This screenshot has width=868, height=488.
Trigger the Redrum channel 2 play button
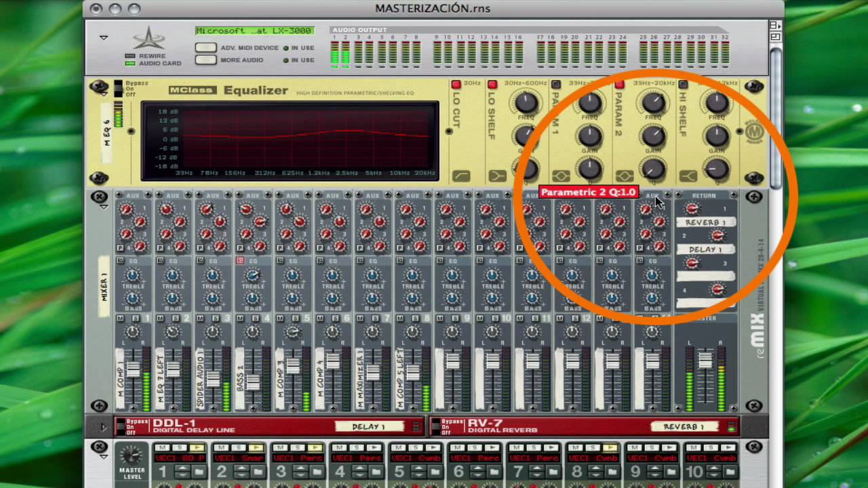point(256,448)
